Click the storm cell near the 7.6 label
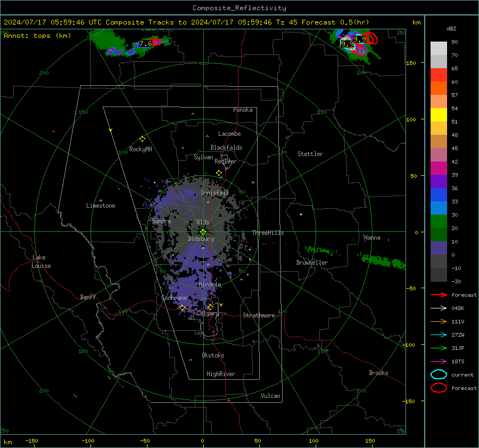 point(156,42)
